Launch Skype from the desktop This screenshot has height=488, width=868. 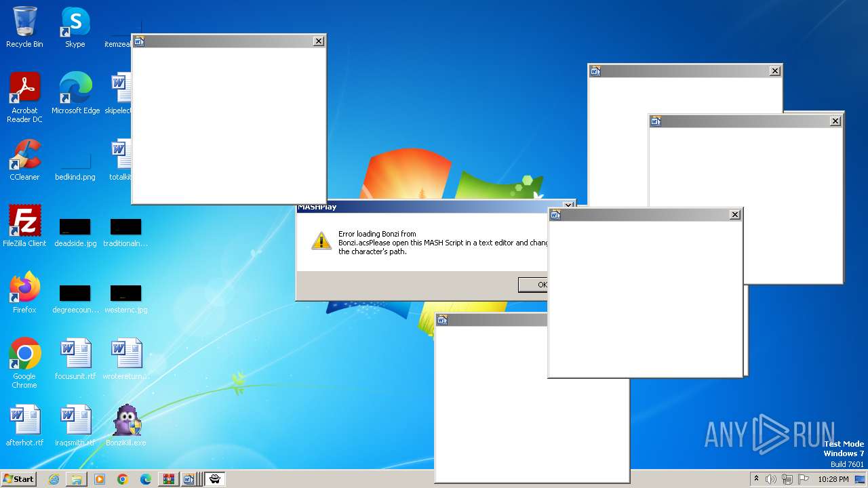point(75,27)
